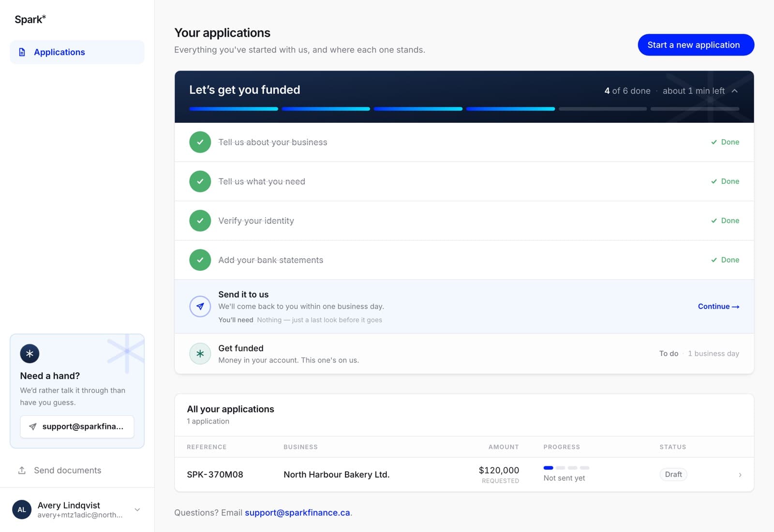
Task: Expand the Avery Lindqvist account menu chevron
Action: coord(137,510)
